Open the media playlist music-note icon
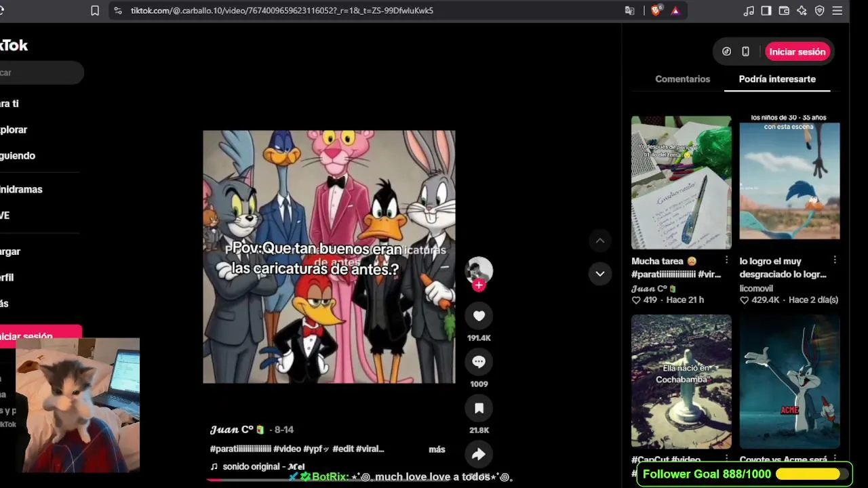Viewport: 868px width, 488px height. point(749,10)
